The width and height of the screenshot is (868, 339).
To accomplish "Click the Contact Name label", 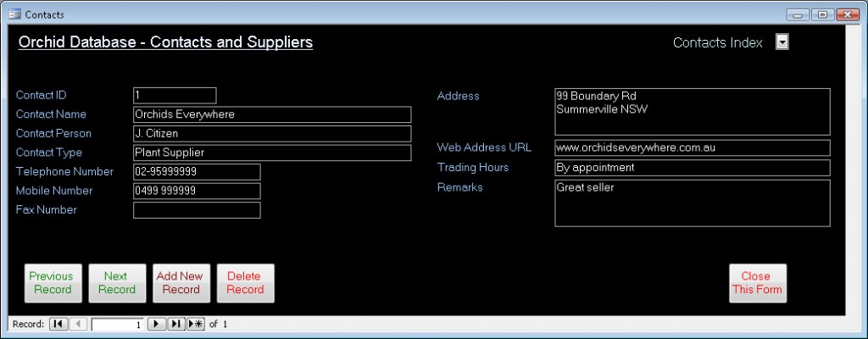I will [x=51, y=114].
